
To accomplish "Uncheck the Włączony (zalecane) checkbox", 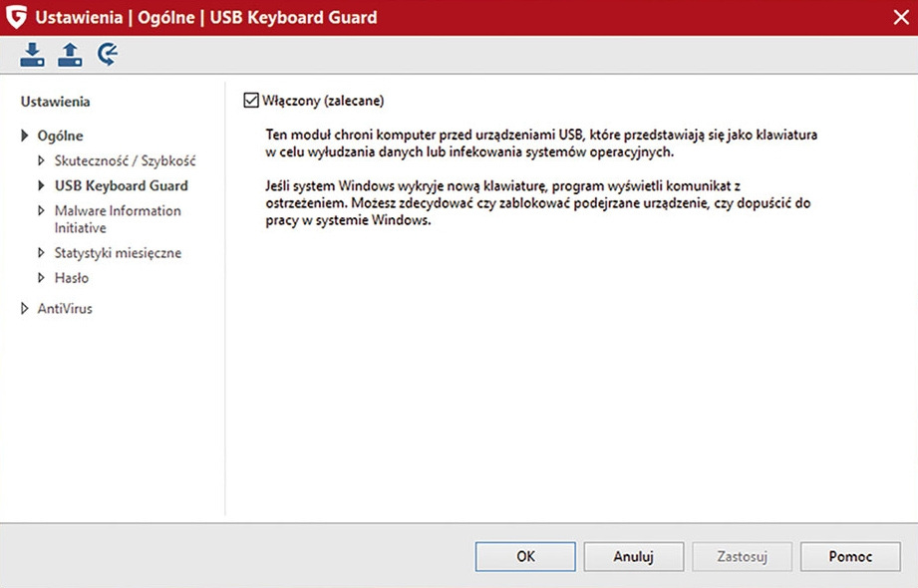I will pos(251,101).
